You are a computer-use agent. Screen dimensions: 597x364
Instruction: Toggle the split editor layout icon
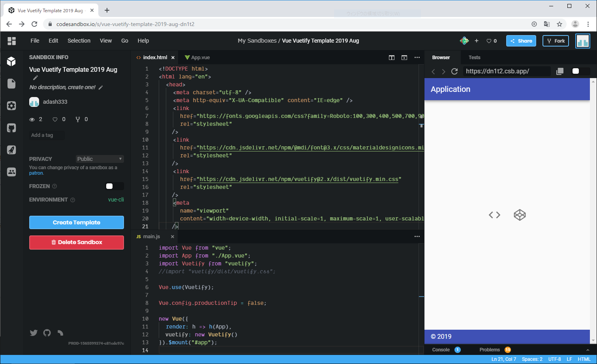tap(392, 58)
